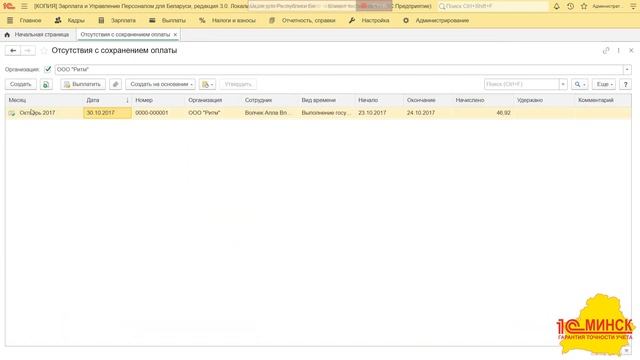The height and width of the screenshot is (360, 640).
Task: Click the global search field in title bar
Action: tap(493, 6)
